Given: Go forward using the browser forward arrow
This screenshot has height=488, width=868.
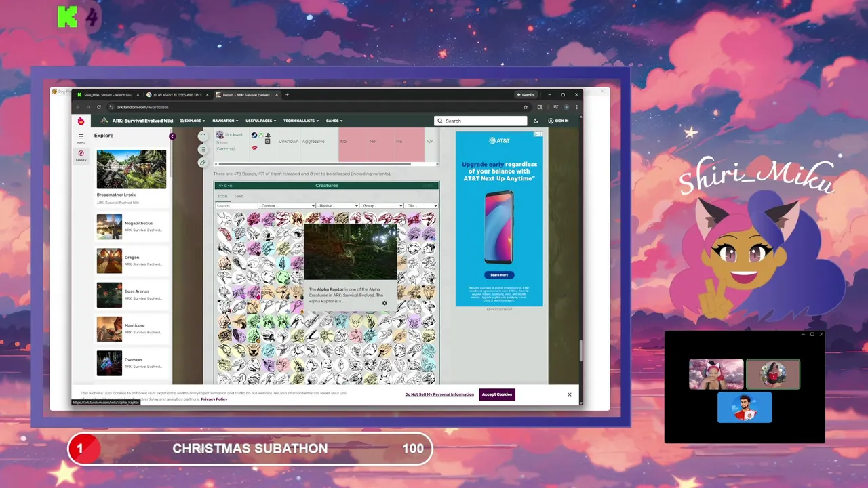Looking at the screenshot, I should point(87,107).
